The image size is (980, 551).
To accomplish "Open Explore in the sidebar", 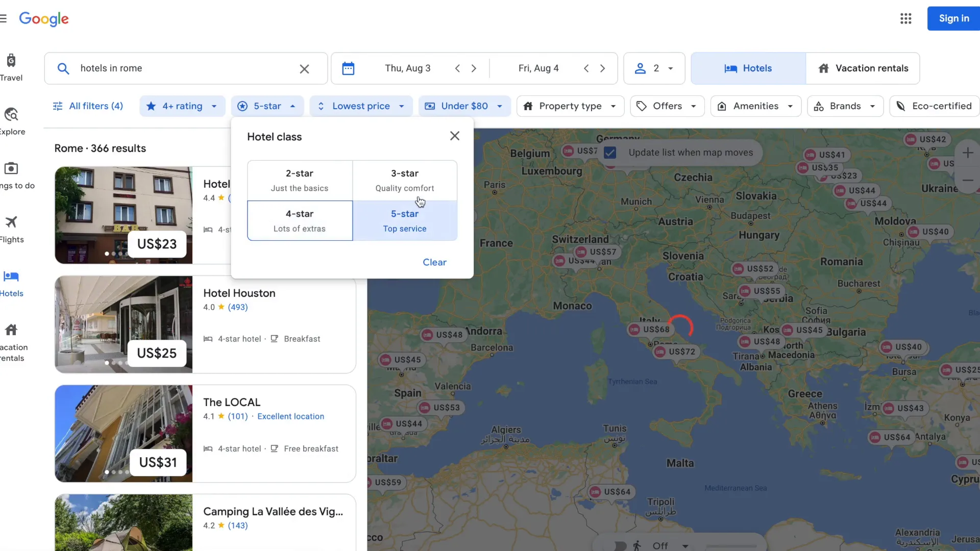I will 12,121.
